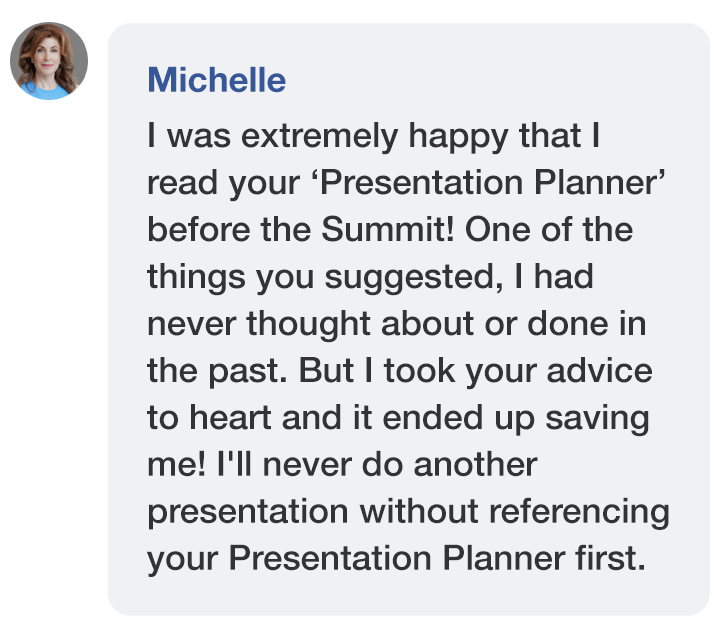Screen dimensions: 714x625
Task: Click the sentence starting "But I took"
Action: [x=475, y=371]
